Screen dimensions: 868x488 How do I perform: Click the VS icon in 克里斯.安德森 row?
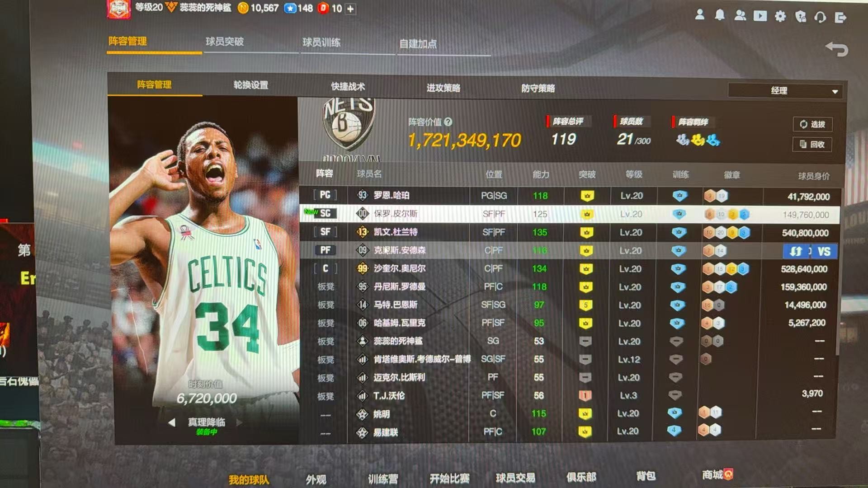click(x=824, y=252)
